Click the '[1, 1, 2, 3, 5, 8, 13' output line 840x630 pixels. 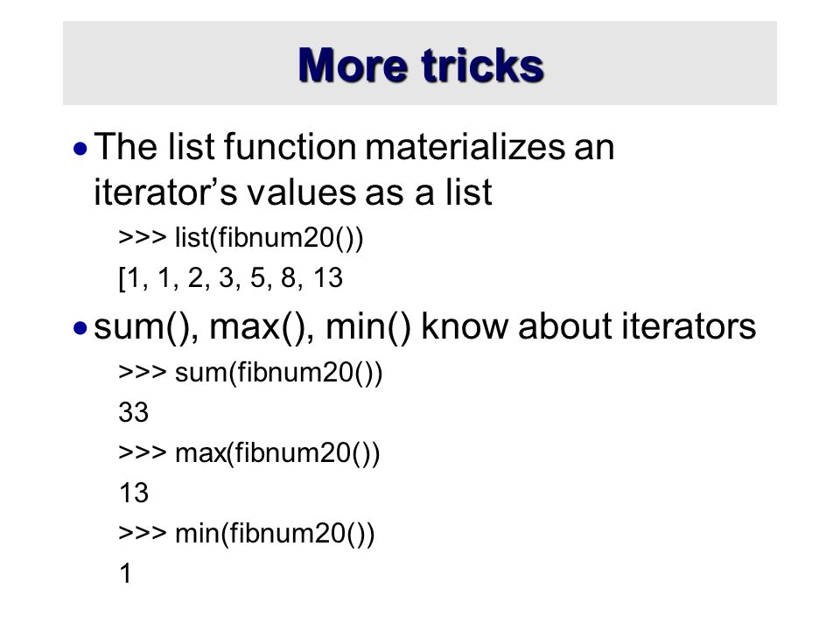point(230,278)
